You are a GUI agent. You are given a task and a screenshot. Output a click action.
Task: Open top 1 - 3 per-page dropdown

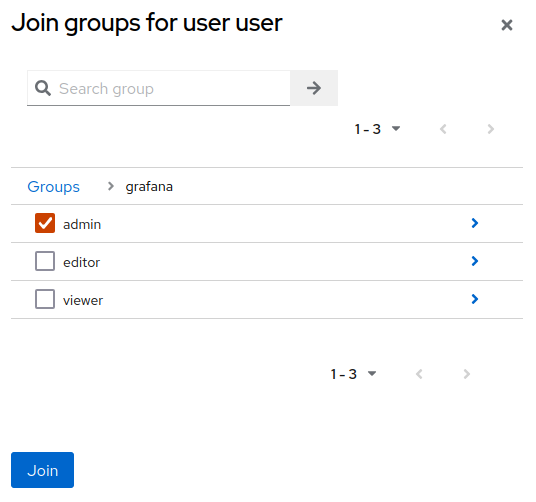click(377, 129)
